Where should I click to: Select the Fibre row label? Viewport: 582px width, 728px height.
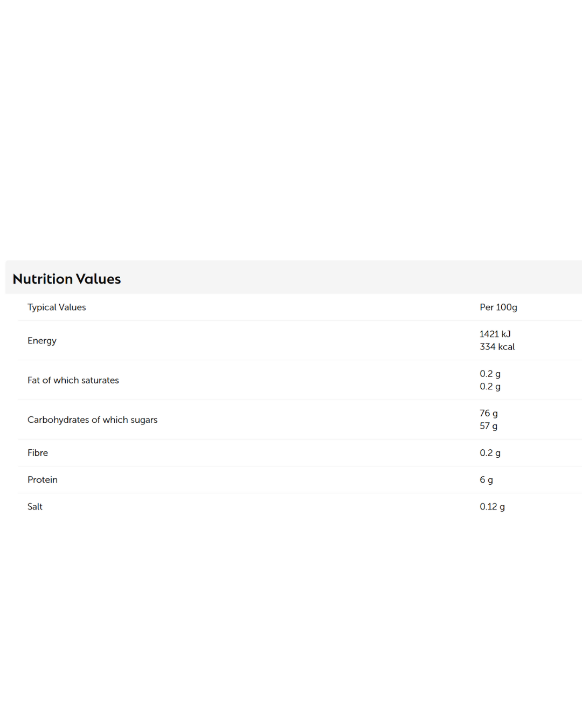38,453
